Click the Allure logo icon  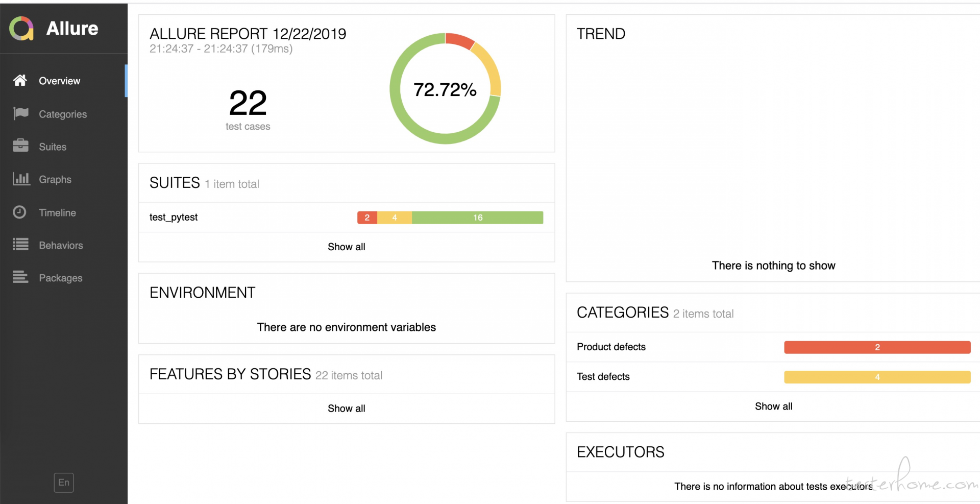click(x=21, y=28)
